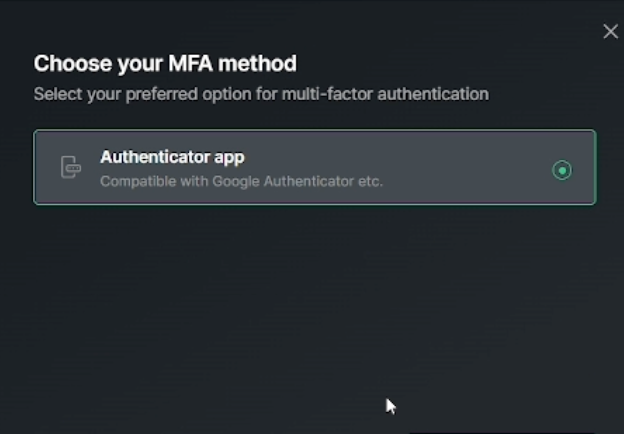Click the word app in the option title

point(229,158)
